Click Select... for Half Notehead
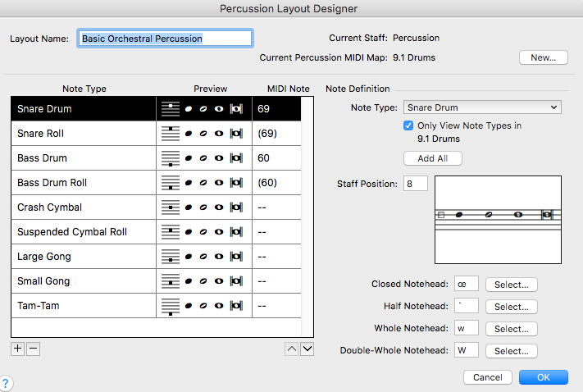This screenshot has width=583, height=392. point(511,307)
